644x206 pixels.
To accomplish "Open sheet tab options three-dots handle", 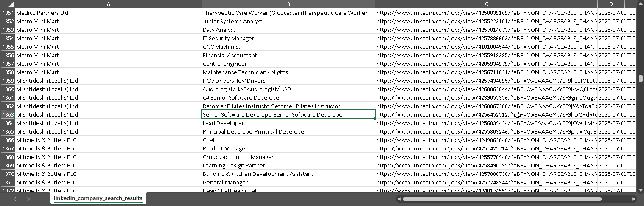I will [x=389, y=199].
